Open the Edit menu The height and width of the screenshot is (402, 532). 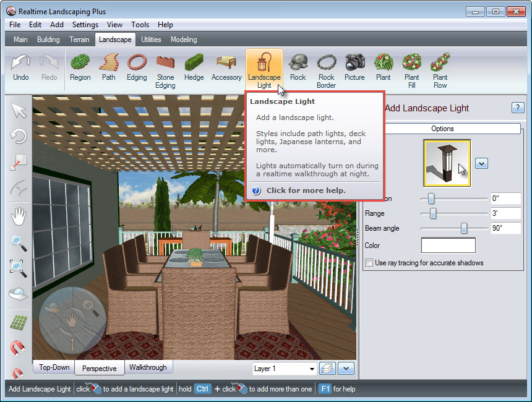click(x=35, y=25)
